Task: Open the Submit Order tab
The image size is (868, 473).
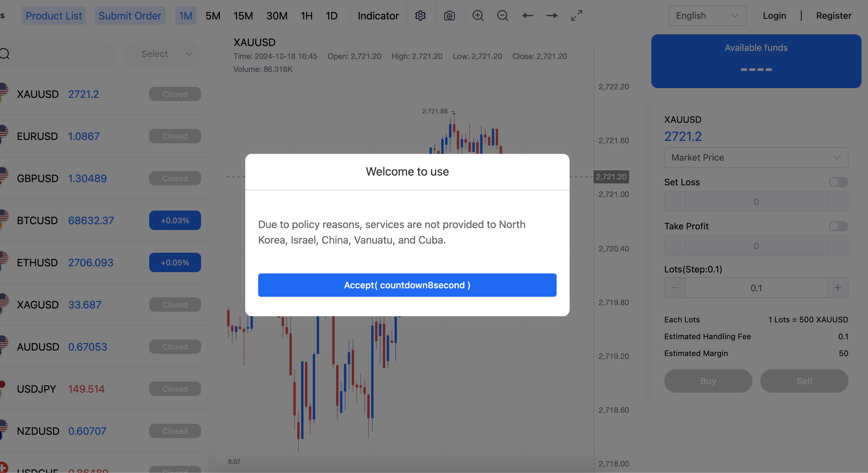Action: 130,16
